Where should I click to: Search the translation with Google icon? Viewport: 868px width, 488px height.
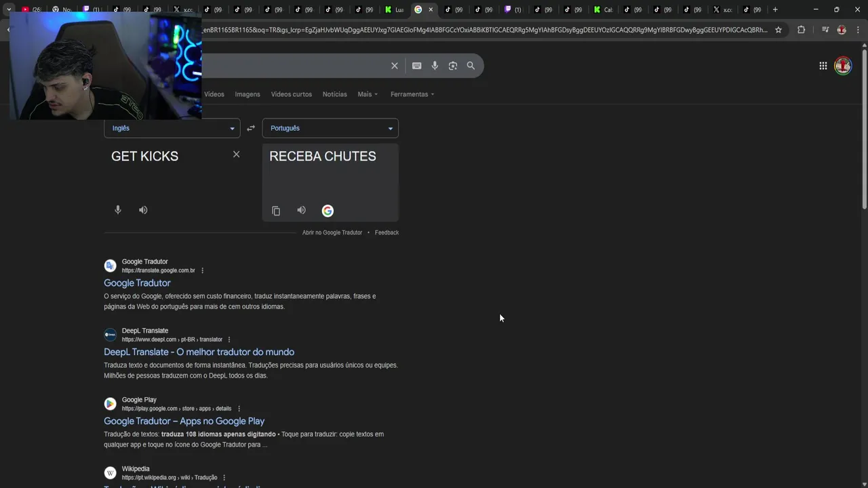328,211
